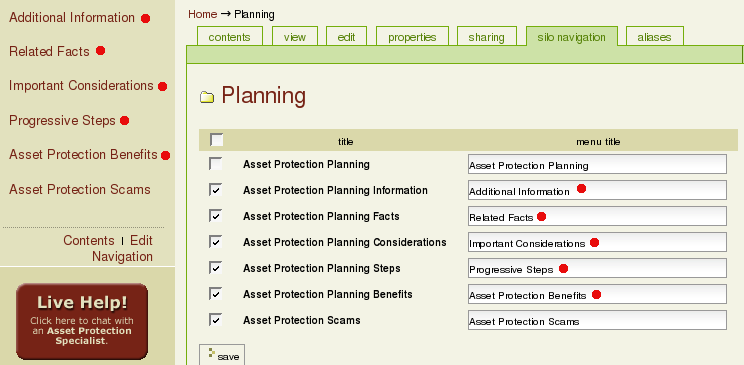This screenshot has height=365, width=744.
Task: Click the Asset Protection Planning Facts title text
Action: 321,216
